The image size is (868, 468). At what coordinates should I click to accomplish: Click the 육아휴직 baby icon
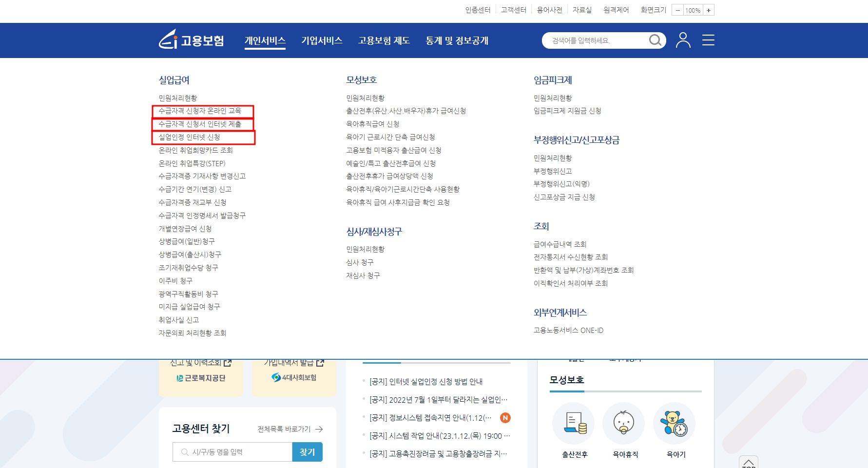point(624,423)
